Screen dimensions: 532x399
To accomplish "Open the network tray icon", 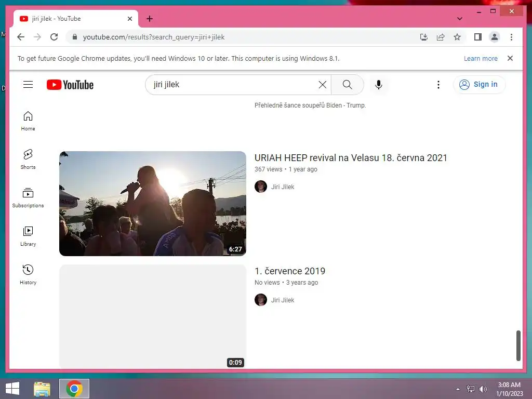I will [x=470, y=389].
